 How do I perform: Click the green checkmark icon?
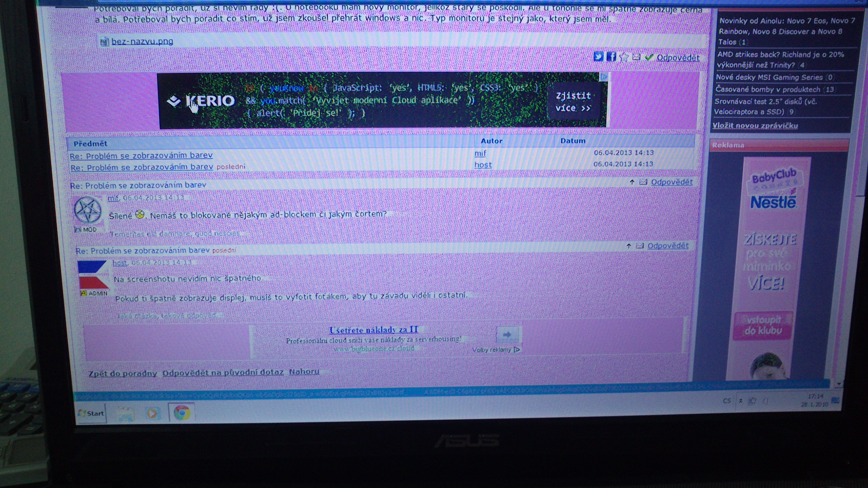coord(649,58)
